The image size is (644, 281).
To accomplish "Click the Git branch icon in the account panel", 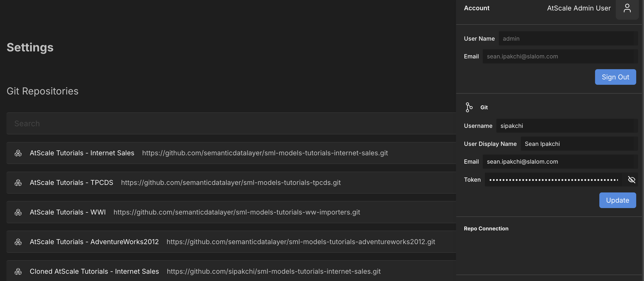I will [x=469, y=107].
